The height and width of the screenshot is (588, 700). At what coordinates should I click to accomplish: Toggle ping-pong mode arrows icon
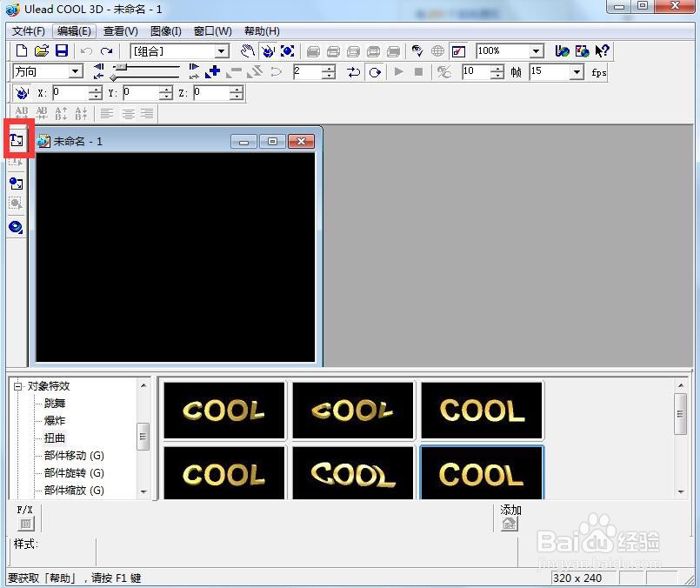(354, 72)
